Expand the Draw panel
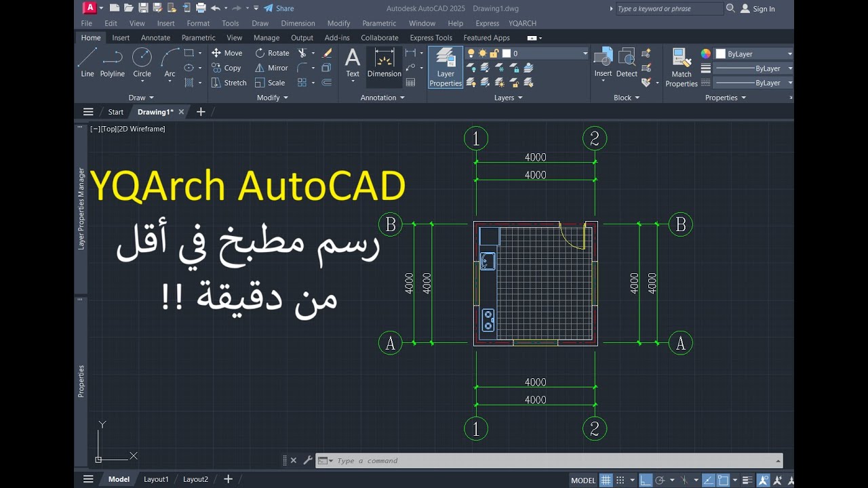This screenshot has width=868, height=488. point(141,98)
